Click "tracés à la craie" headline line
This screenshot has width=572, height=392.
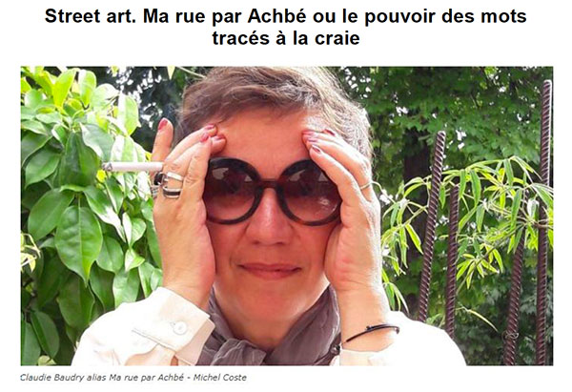(286, 38)
